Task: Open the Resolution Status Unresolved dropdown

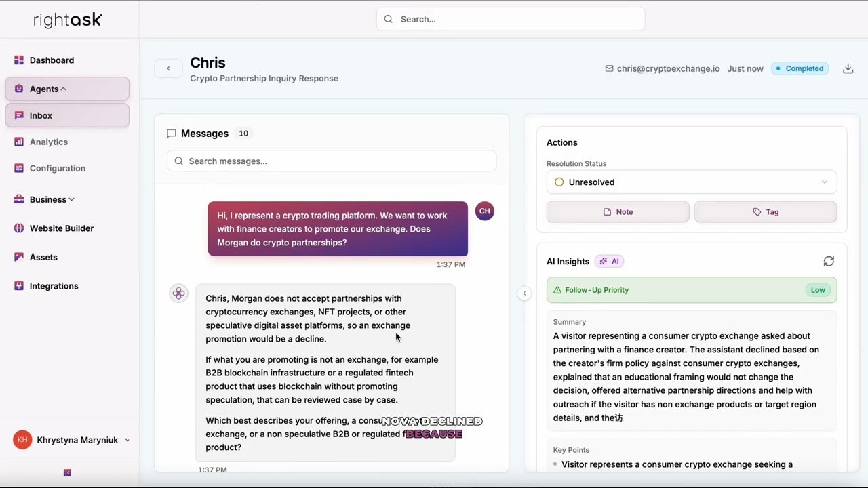Action: 692,182
